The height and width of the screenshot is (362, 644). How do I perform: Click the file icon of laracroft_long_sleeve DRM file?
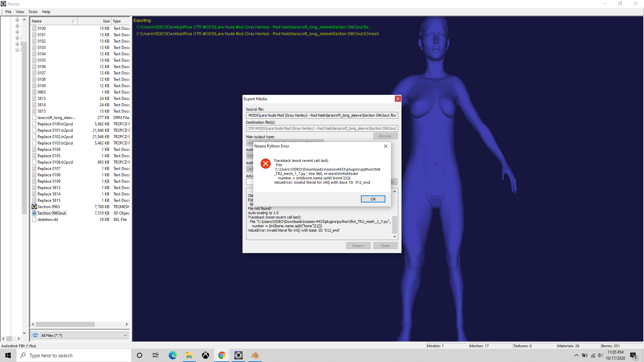(34, 118)
